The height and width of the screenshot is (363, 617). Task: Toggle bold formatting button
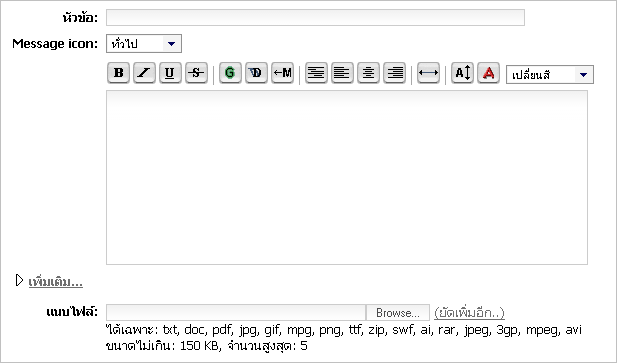[x=118, y=73]
